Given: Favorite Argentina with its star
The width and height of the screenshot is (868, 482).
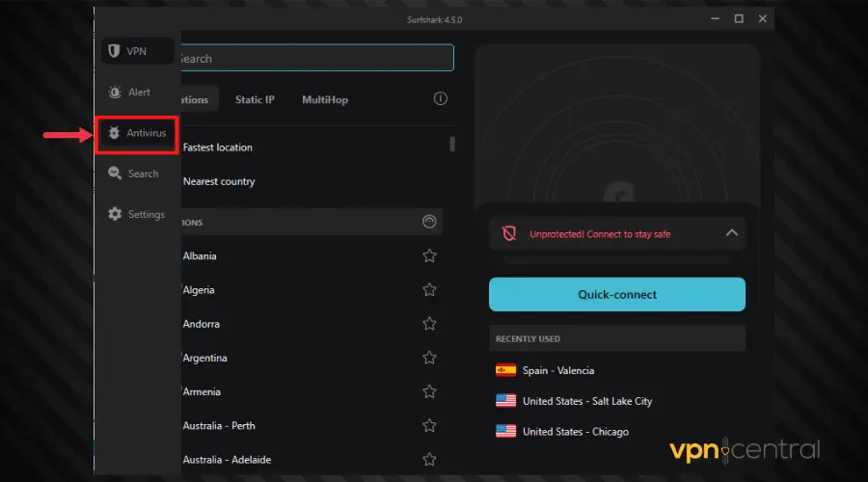Looking at the screenshot, I should point(429,358).
